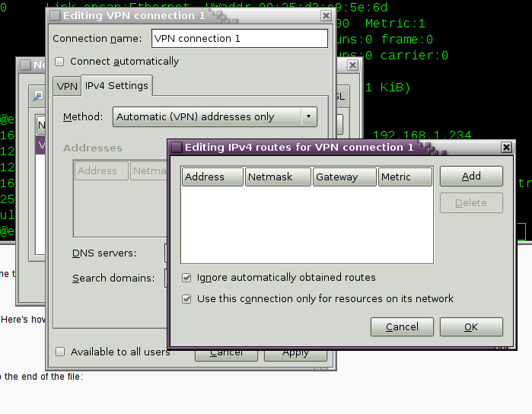
Task: Click the Method label in IPv4 Settings
Action: tap(83, 116)
